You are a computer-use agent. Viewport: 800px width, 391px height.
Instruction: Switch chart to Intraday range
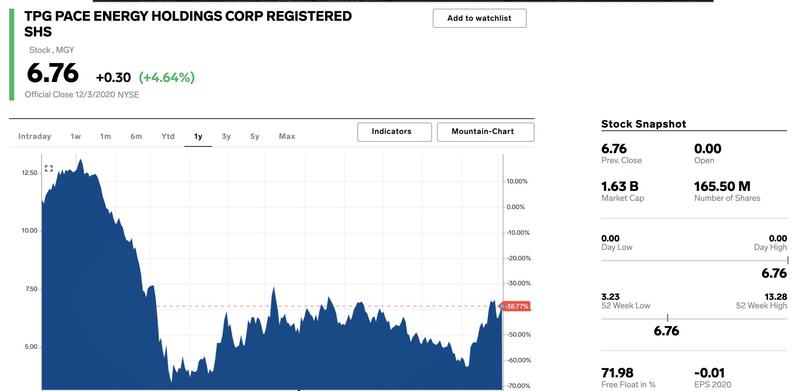point(35,136)
